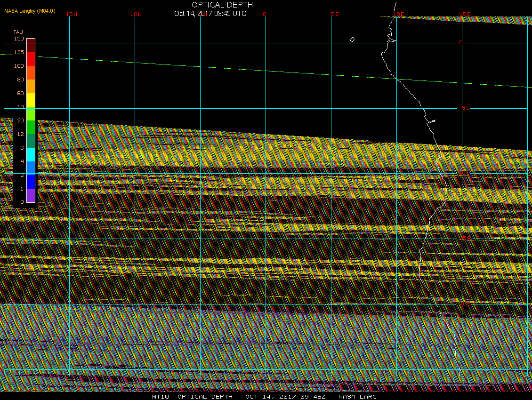
Task: Click the red "0" equator latitude label
Action: [461, 42]
